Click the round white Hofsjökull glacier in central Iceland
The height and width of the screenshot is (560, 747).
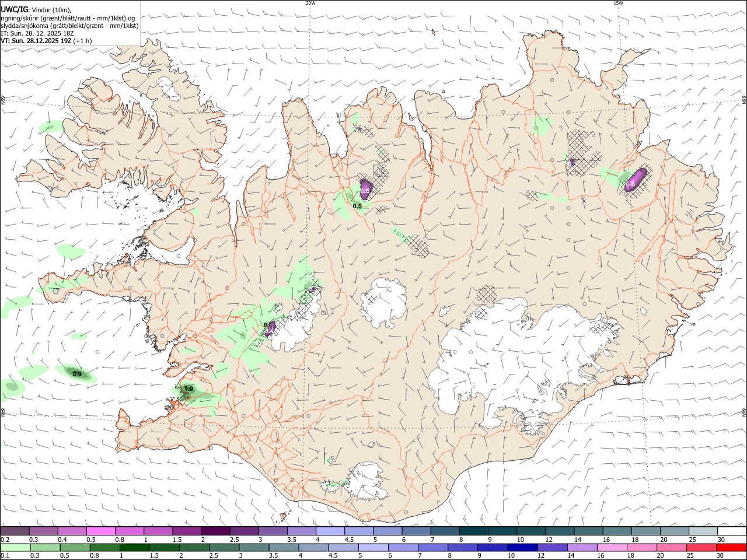pos(383,302)
